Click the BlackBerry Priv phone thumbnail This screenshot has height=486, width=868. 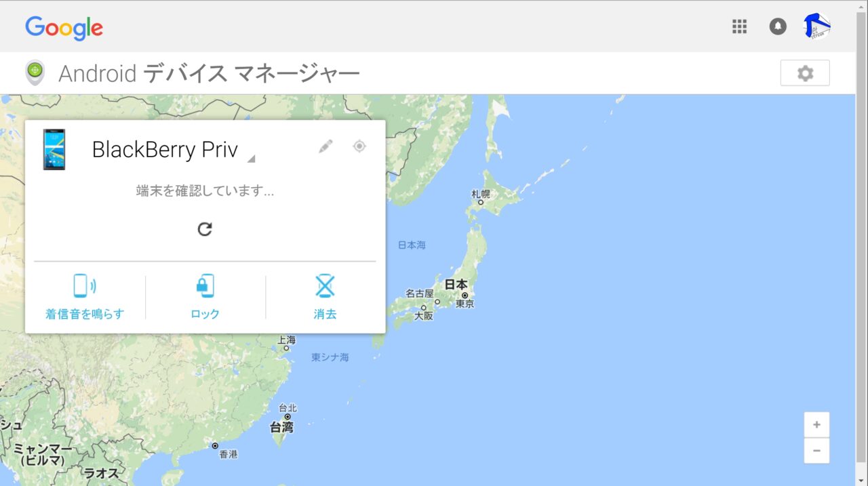(54, 149)
